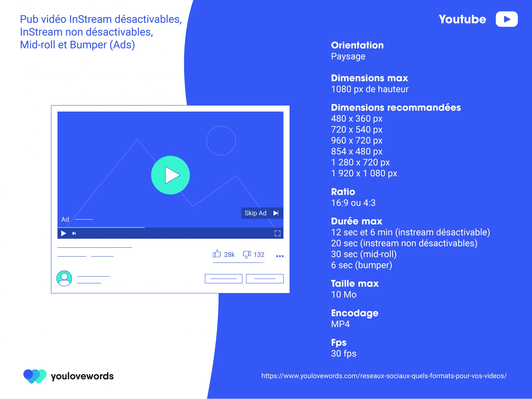Click the 16:9 ou 4:3 value

pos(353,203)
